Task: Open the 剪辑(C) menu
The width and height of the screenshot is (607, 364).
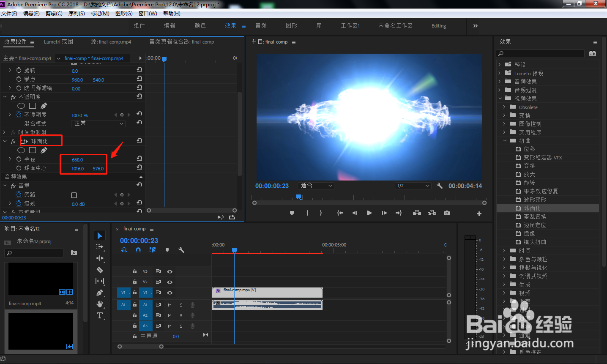Action: (x=54, y=14)
